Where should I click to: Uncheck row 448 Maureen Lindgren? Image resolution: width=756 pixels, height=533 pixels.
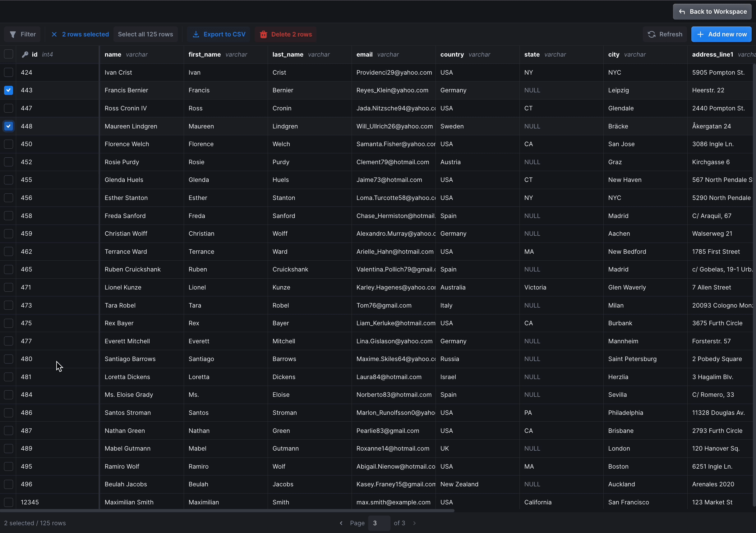9,126
